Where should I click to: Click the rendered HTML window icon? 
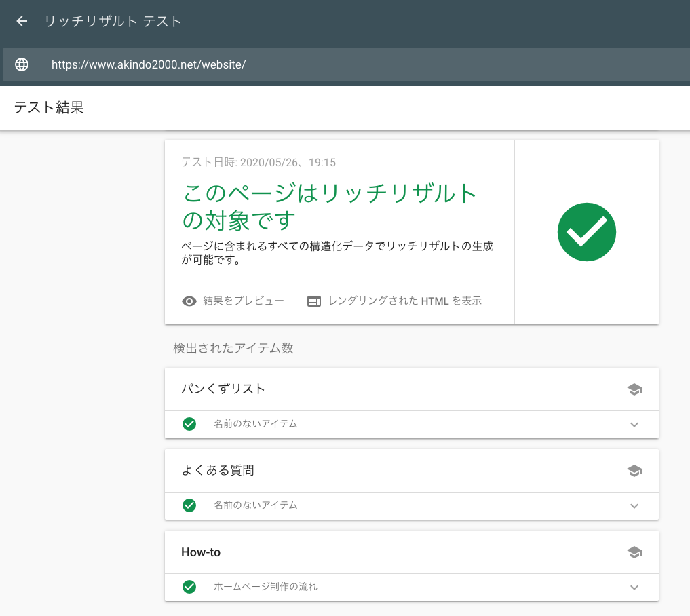tap(313, 301)
